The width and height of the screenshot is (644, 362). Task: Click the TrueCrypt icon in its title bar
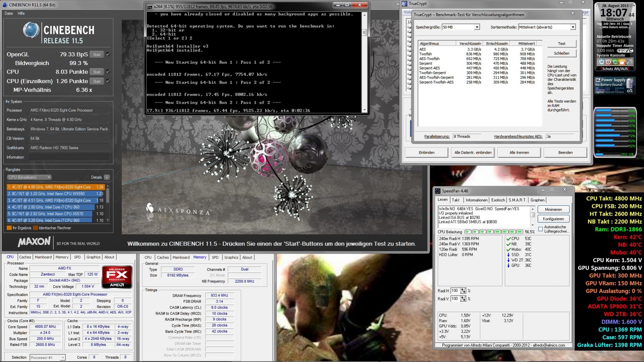[405, 4]
